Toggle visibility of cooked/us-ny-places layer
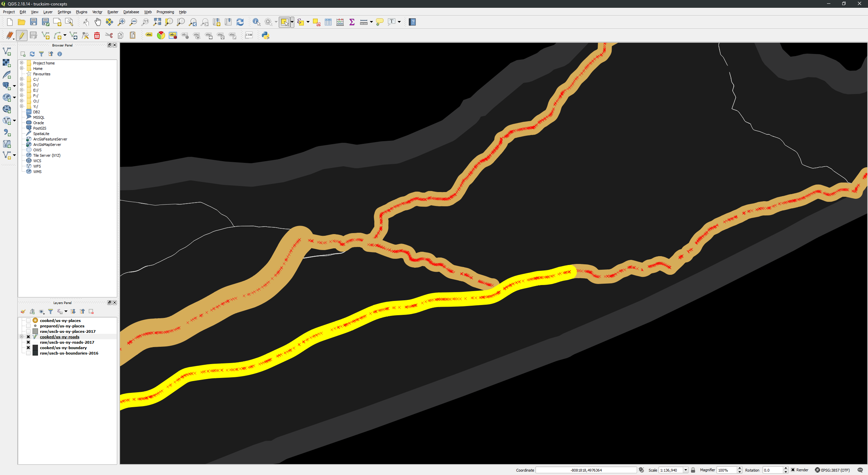 point(28,321)
